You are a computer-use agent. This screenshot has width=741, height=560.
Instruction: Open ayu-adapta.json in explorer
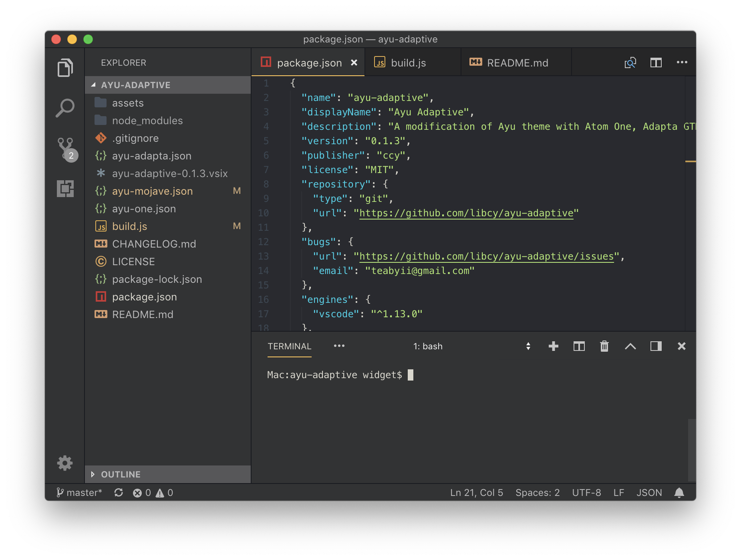point(168,156)
